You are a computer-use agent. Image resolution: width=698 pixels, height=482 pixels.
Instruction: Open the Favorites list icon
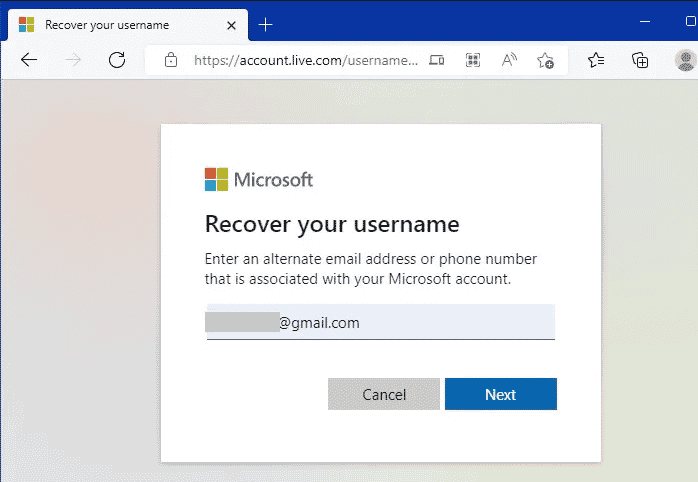[596, 60]
